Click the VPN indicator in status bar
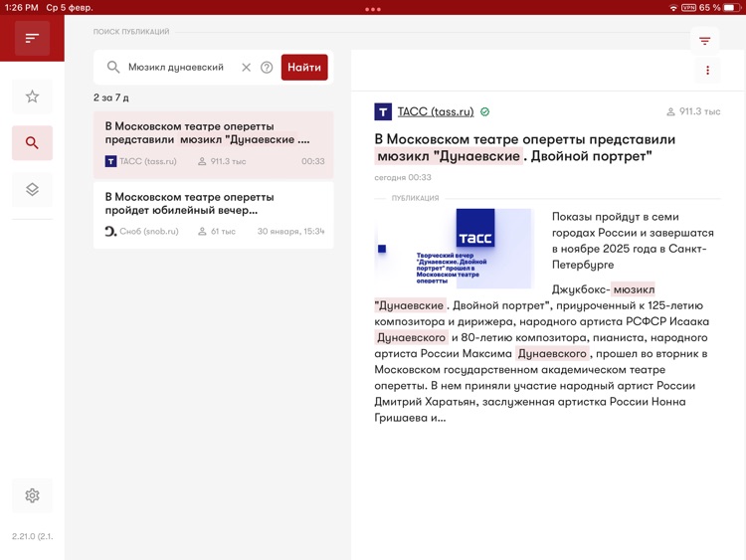Viewport: 746px width, 560px height. pos(688,8)
